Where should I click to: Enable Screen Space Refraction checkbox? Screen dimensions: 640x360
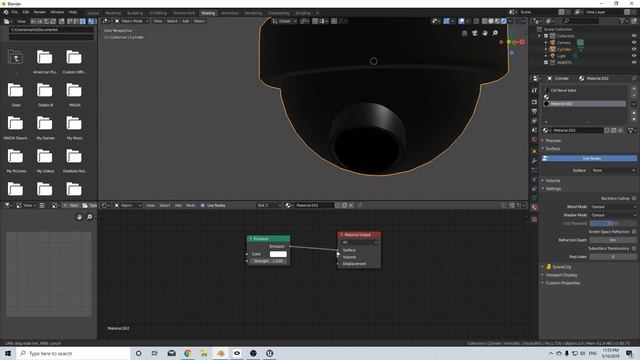click(634, 232)
